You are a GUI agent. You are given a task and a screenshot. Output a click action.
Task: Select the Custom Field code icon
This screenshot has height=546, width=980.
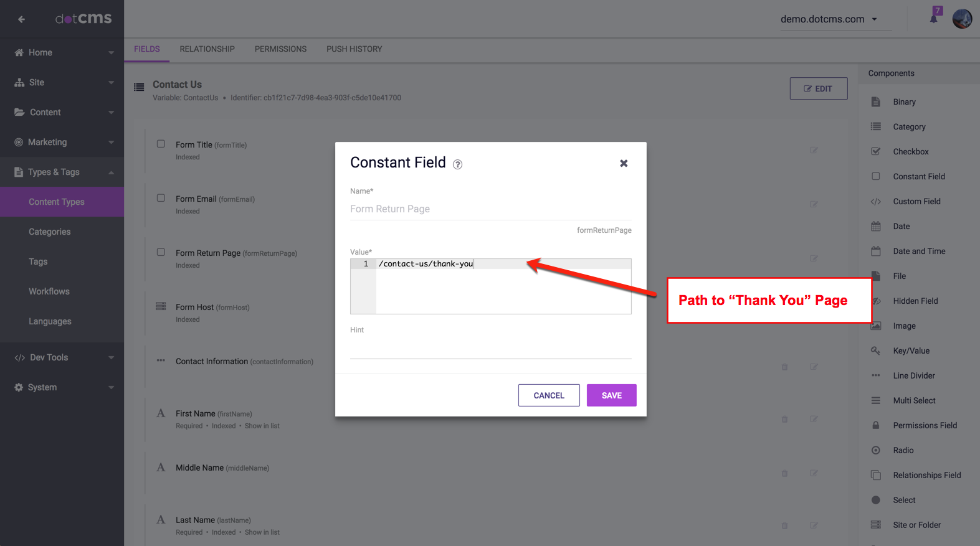pyautogui.click(x=875, y=202)
